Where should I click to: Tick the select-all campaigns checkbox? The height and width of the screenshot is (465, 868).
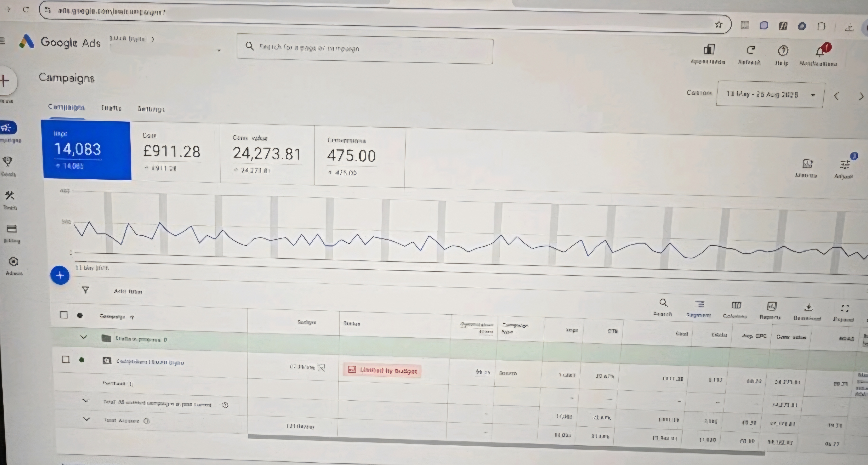coord(64,315)
